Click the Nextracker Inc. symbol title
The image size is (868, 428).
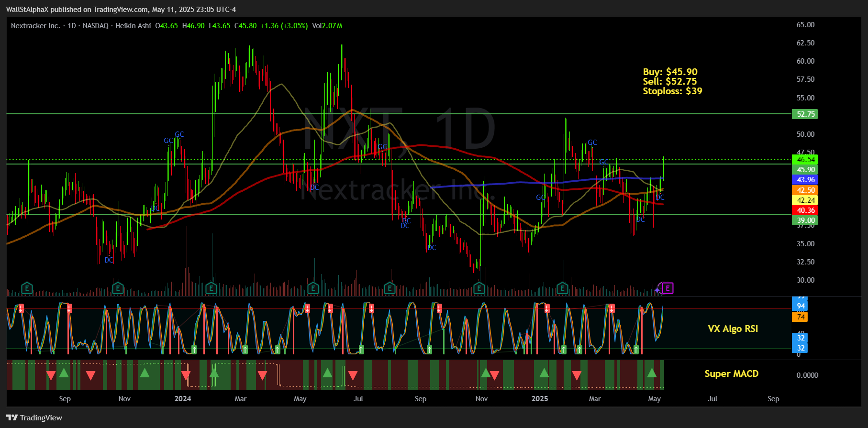36,26
